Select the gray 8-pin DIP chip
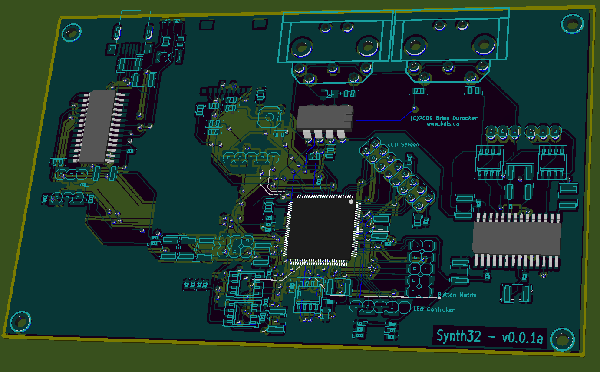The height and width of the screenshot is (372, 600). (x=325, y=122)
